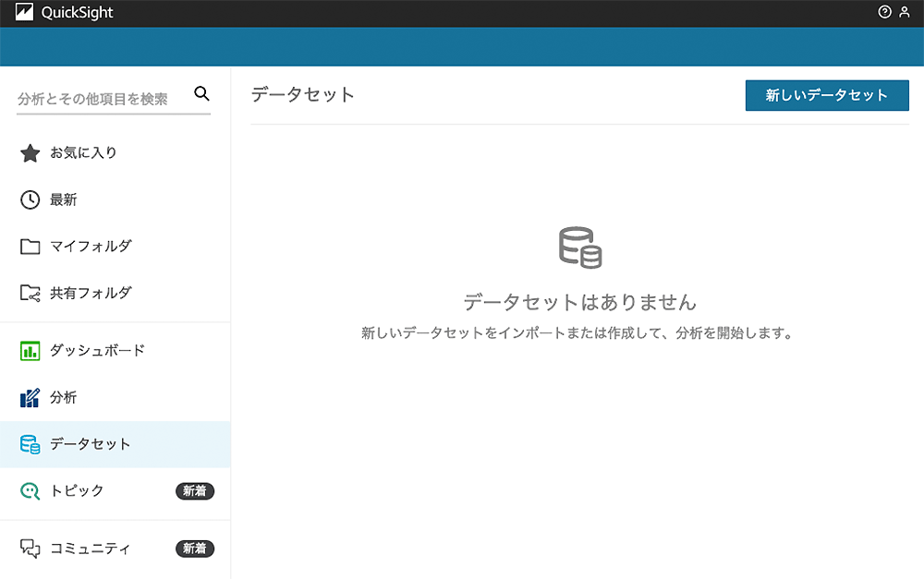Click the folder icon for マイフォルダ
This screenshot has width=924, height=579.
(x=30, y=247)
